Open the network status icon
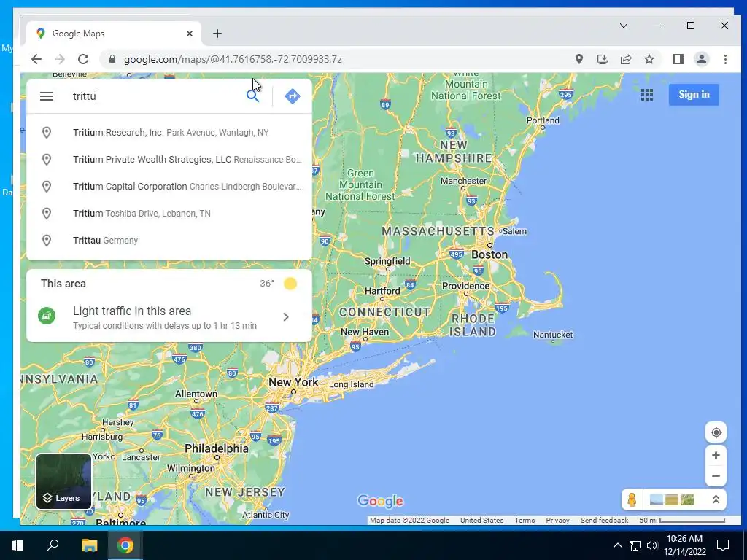 [635, 545]
